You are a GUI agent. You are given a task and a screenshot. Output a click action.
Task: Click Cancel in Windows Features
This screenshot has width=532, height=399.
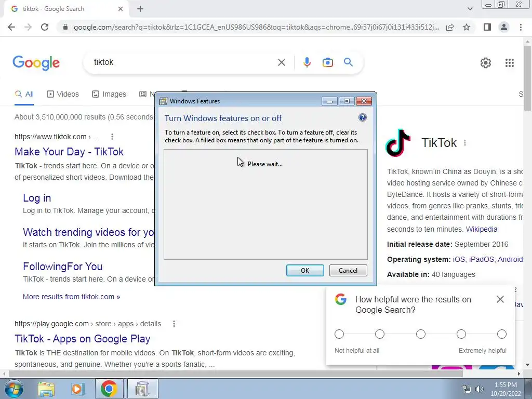348,270
